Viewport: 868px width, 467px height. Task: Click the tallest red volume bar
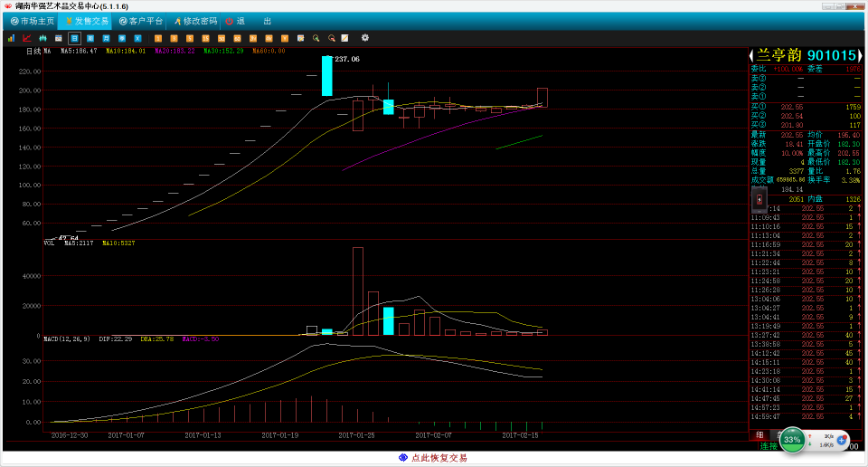(358, 291)
